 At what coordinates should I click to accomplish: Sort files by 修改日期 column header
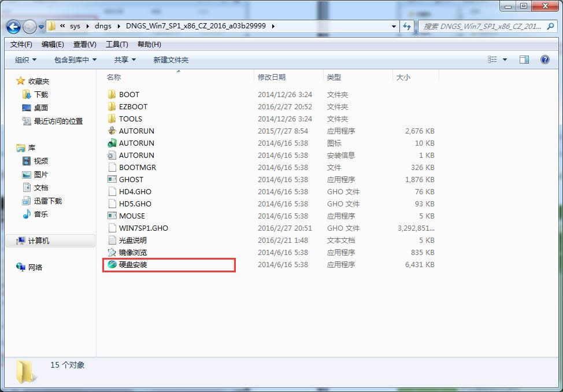(272, 77)
